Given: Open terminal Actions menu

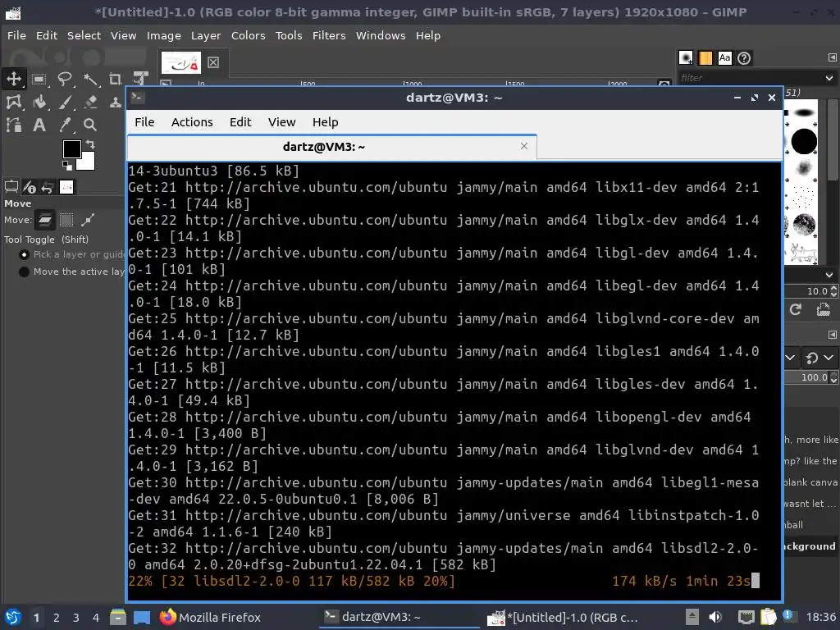Looking at the screenshot, I should (192, 122).
